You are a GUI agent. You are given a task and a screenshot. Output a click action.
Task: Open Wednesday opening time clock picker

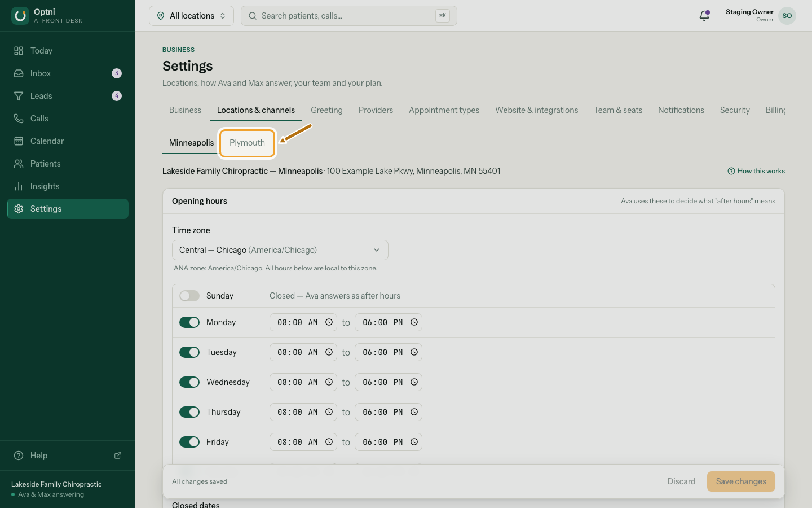tap(329, 382)
